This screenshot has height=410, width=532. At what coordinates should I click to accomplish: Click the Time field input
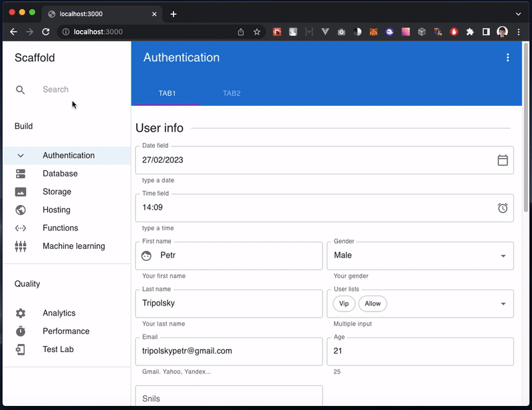point(325,208)
